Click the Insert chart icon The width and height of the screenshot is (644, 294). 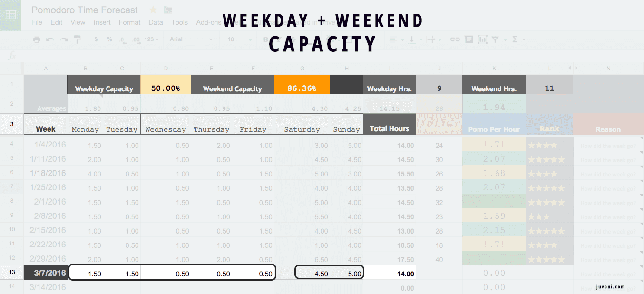(482, 39)
